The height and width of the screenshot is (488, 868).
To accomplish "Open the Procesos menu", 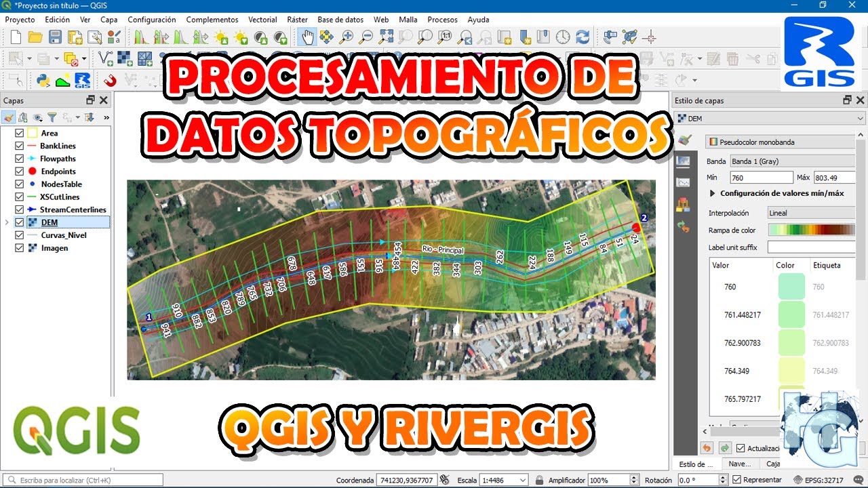I will (x=442, y=20).
